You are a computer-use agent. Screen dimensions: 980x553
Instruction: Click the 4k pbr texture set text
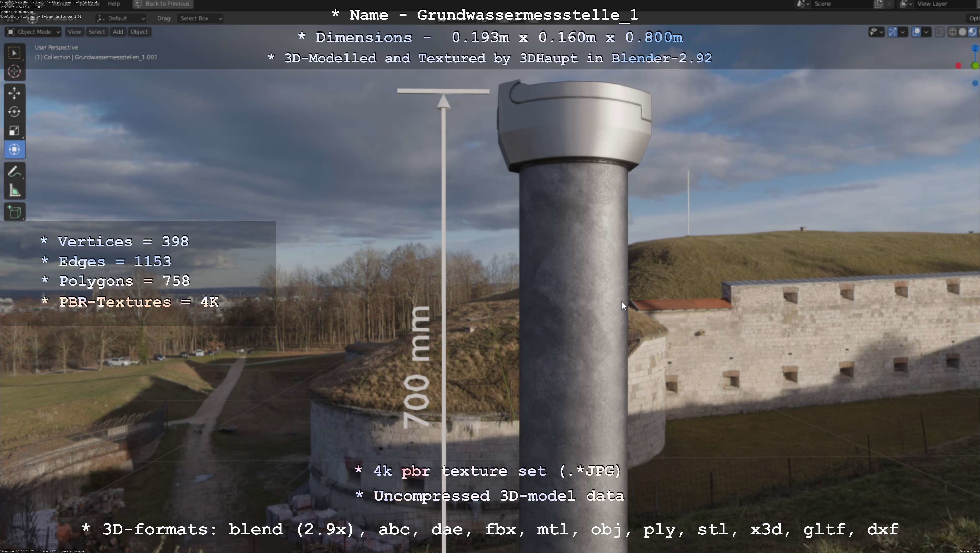tap(488, 471)
